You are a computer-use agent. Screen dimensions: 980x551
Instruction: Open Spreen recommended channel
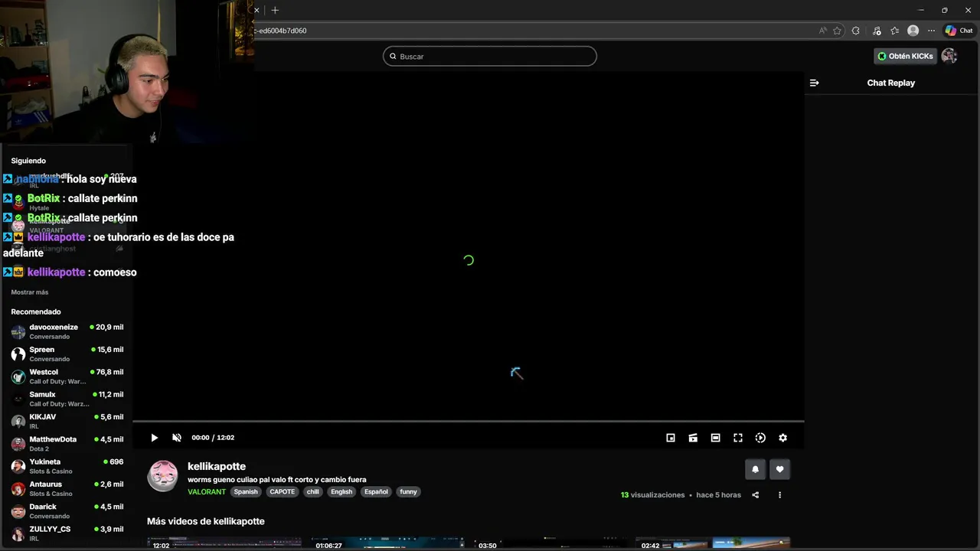click(x=67, y=354)
